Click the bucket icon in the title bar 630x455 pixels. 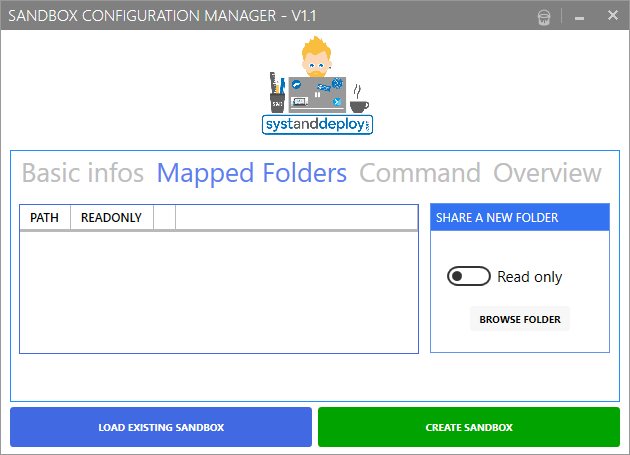[x=543, y=16]
